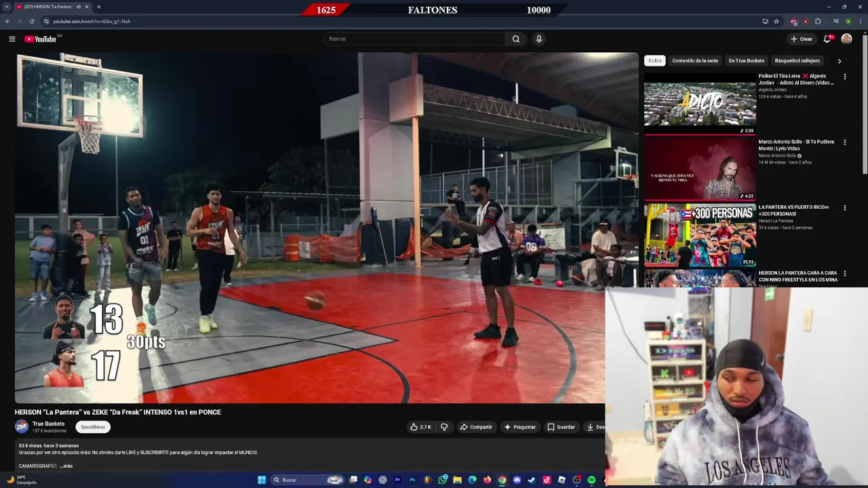
Task: Open Windows Start menu
Action: [x=262, y=480]
